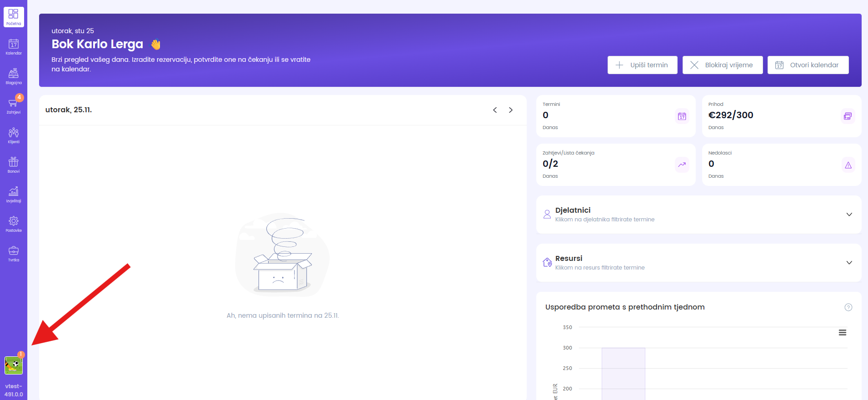Click the Blokiraj vrijeme button
This screenshot has height=400, width=868.
pos(722,65)
